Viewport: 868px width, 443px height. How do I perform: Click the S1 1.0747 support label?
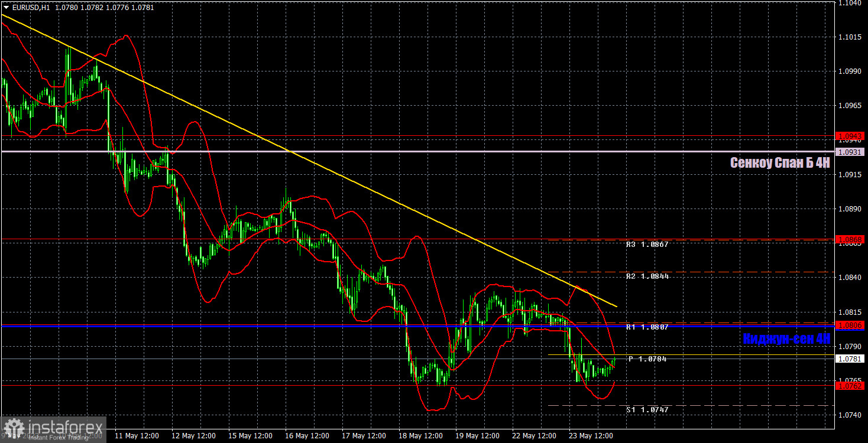click(x=647, y=409)
